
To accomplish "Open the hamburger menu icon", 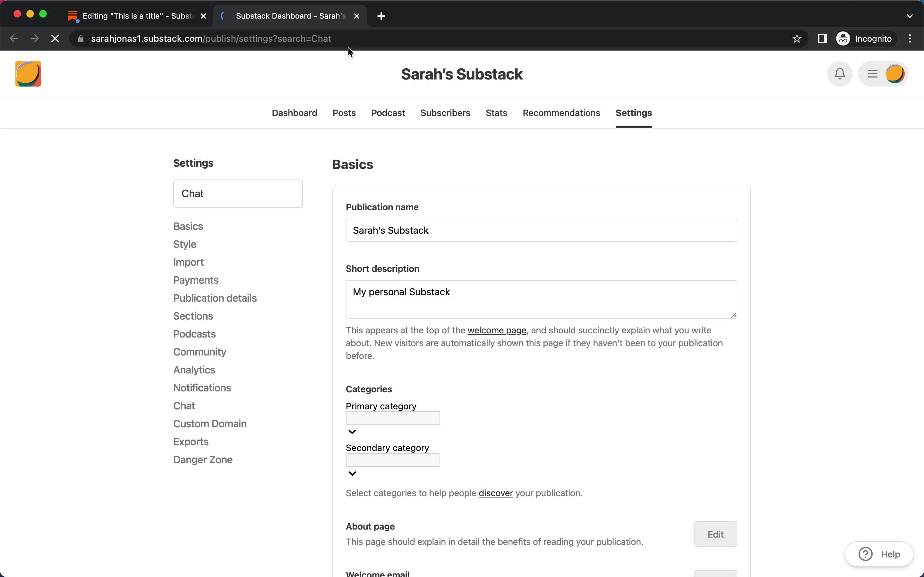I will pyautogui.click(x=872, y=74).
